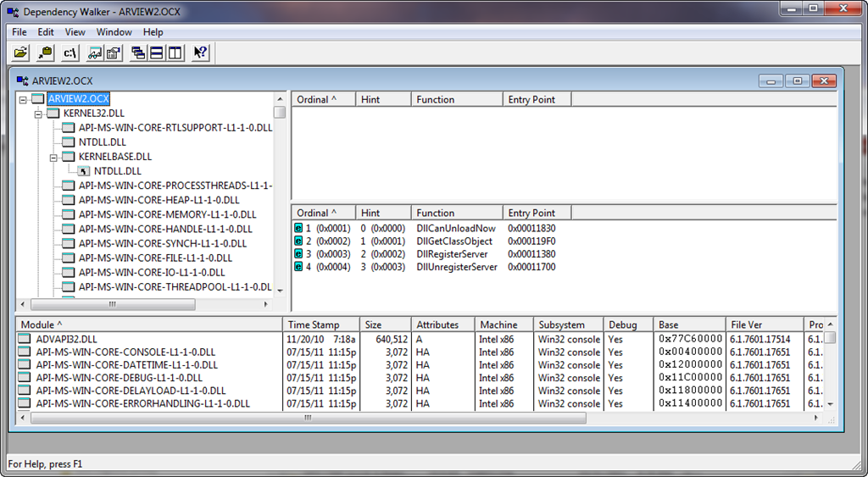
Task: Select ARVIEW2.OCX in the module tree
Action: pyautogui.click(x=79, y=98)
